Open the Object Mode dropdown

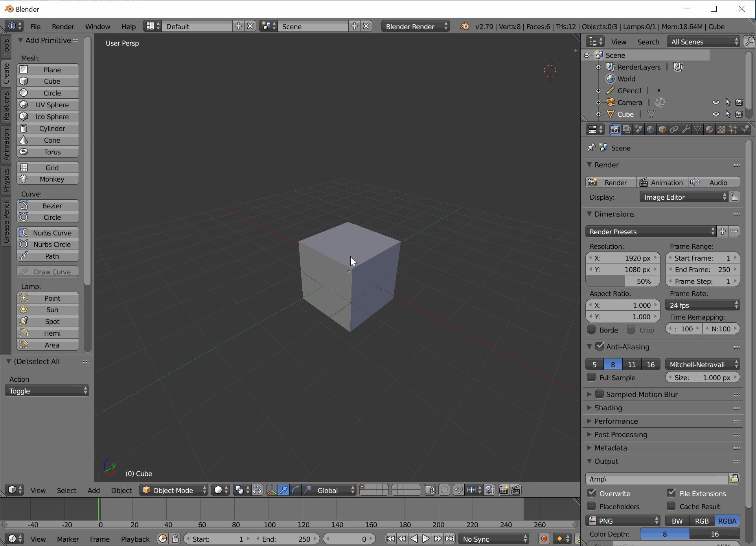click(x=174, y=490)
